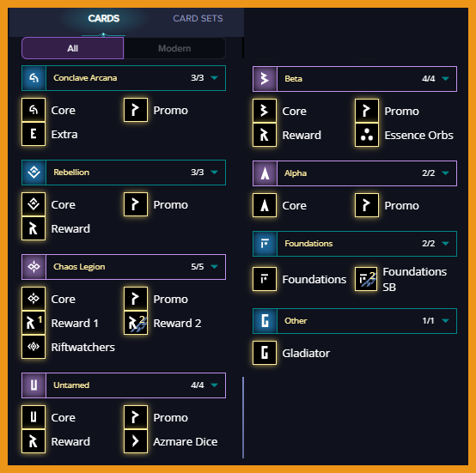Select the Azmare Dice icon under Untamed

tap(136, 441)
